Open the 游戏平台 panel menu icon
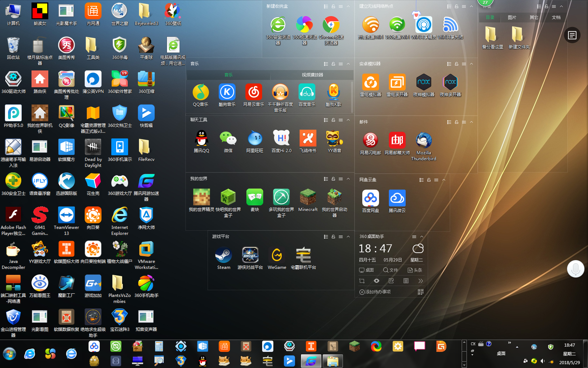588x368 pixels. point(341,237)
